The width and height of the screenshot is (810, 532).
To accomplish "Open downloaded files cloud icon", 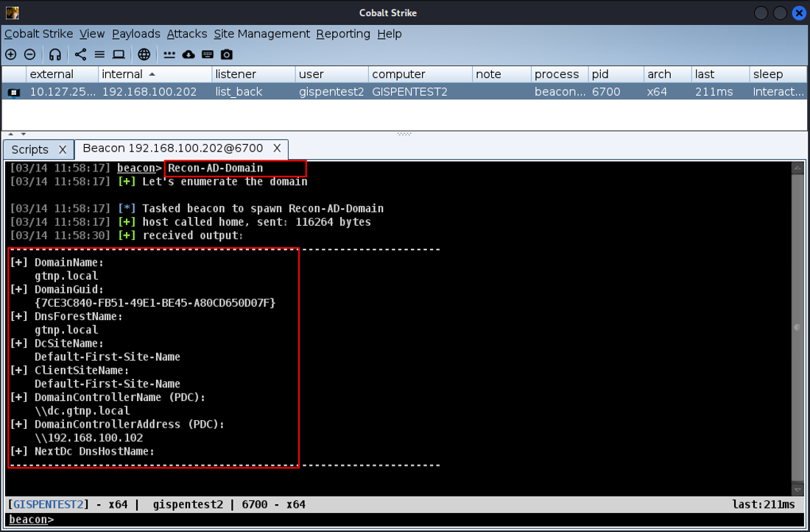I will (189, 54).
